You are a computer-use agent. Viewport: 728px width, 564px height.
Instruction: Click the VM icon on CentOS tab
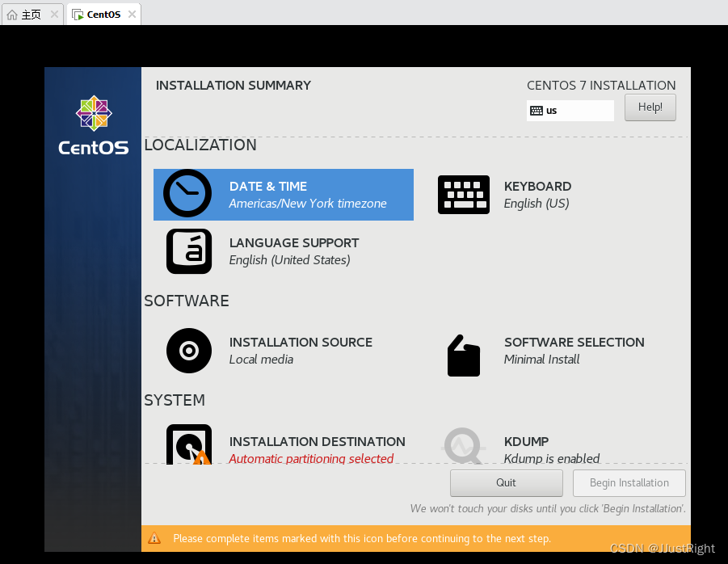pos(78,15)
